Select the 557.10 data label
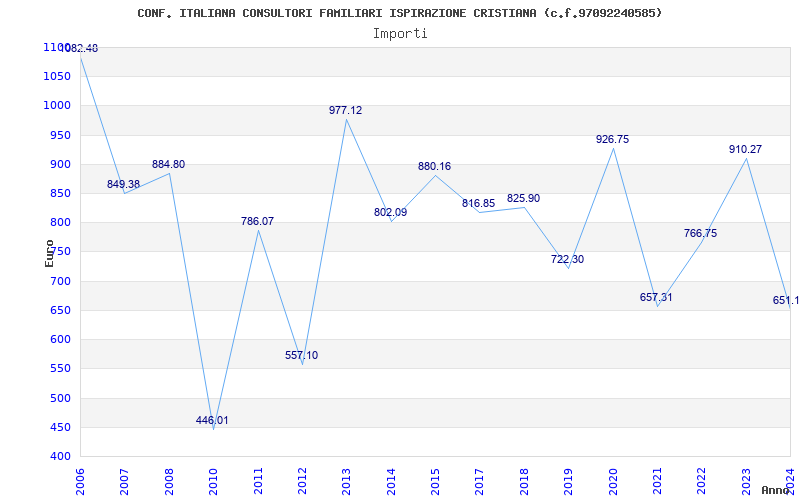This screenshot has height=500, width=800. click(x=302, y=355)
